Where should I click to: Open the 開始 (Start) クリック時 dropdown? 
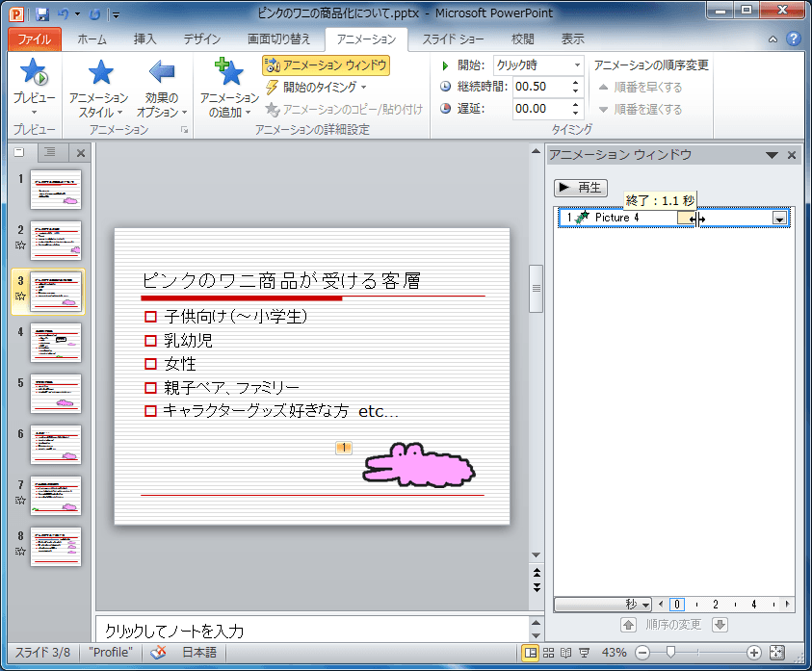pos(538,65)
